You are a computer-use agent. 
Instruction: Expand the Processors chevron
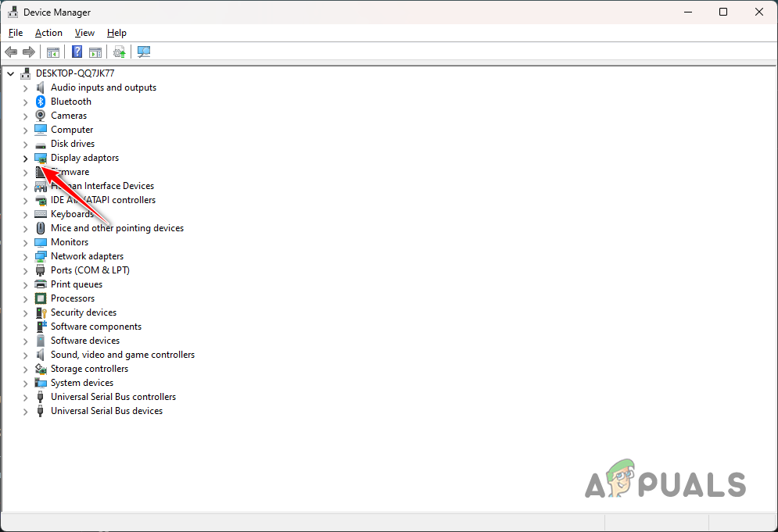pos(25,299)
